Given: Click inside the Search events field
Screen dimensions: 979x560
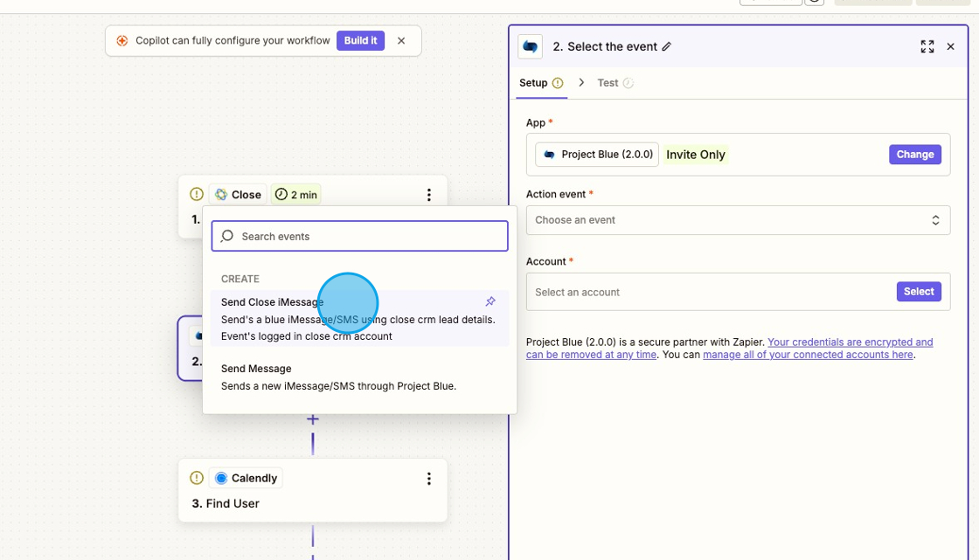Looking at the screenshot, I should pos(358,236).
